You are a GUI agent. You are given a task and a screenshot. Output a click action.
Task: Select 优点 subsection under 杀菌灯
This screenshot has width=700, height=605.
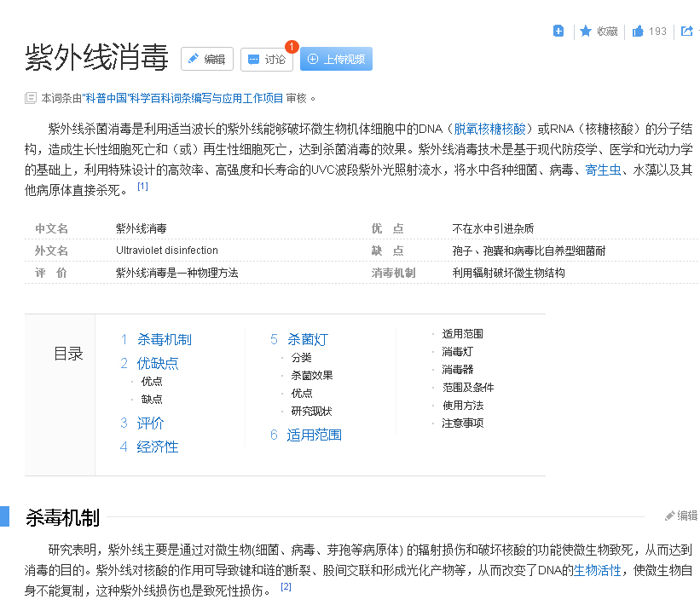point(302,394)
